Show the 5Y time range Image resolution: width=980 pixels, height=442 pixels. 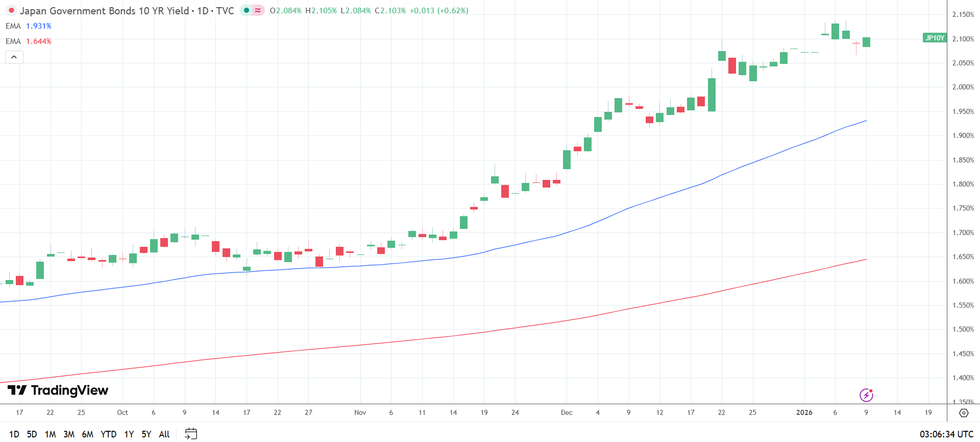pos(146,434)
